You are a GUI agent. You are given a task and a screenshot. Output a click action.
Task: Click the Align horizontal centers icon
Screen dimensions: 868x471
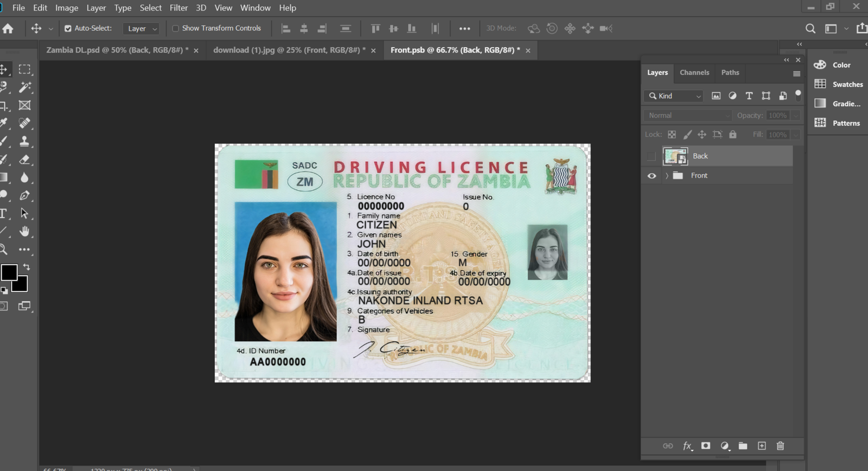(x=304, y=28)
